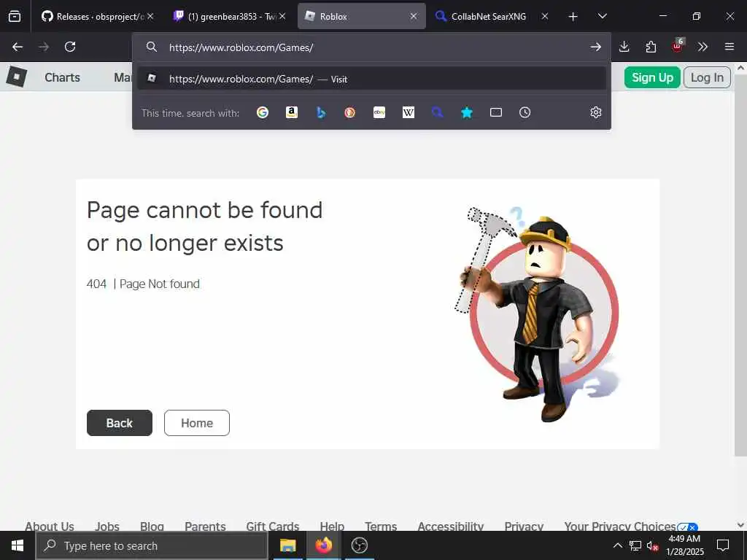Open File Explorer from the taskbar
747x560 pixels.
click(287, 545)
